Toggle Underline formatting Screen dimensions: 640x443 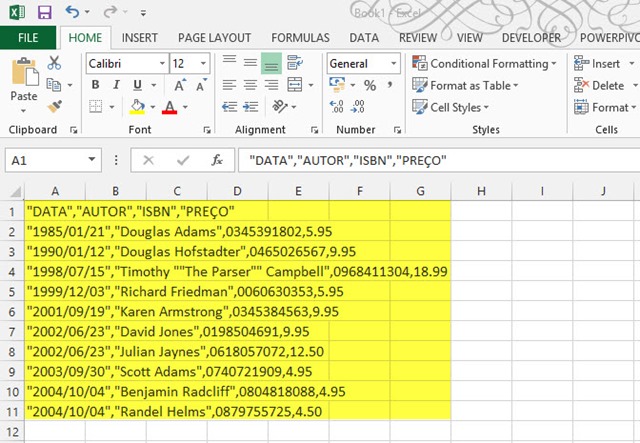[x=138, y=85]
